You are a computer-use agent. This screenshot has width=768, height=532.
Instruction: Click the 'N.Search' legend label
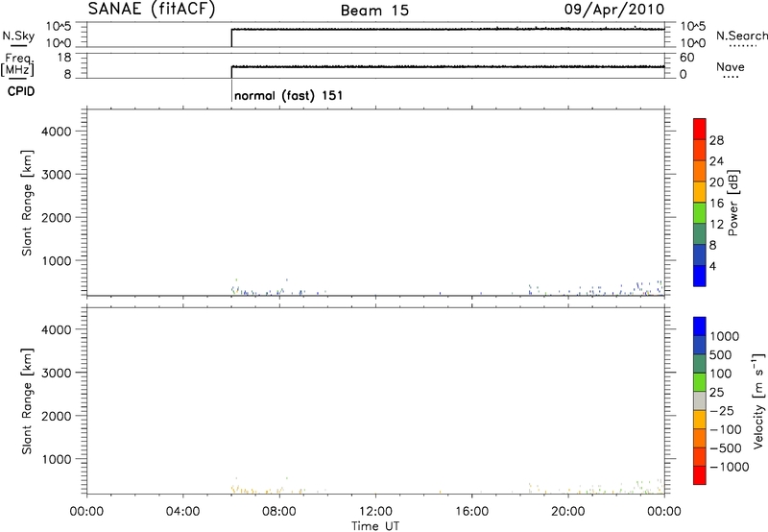point(741,36)
